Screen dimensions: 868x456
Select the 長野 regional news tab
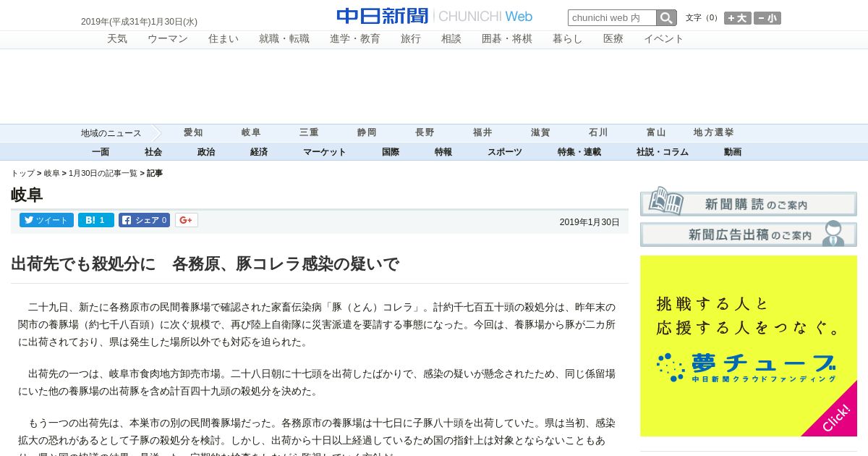[425, 132]
